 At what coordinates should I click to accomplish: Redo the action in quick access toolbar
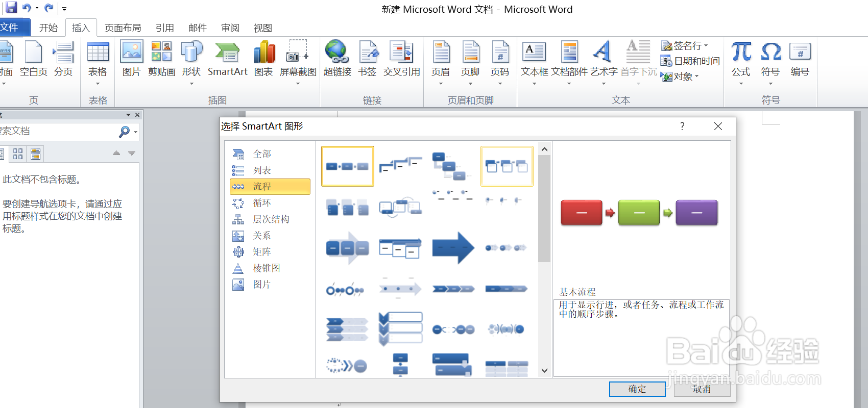click(49, 8)
